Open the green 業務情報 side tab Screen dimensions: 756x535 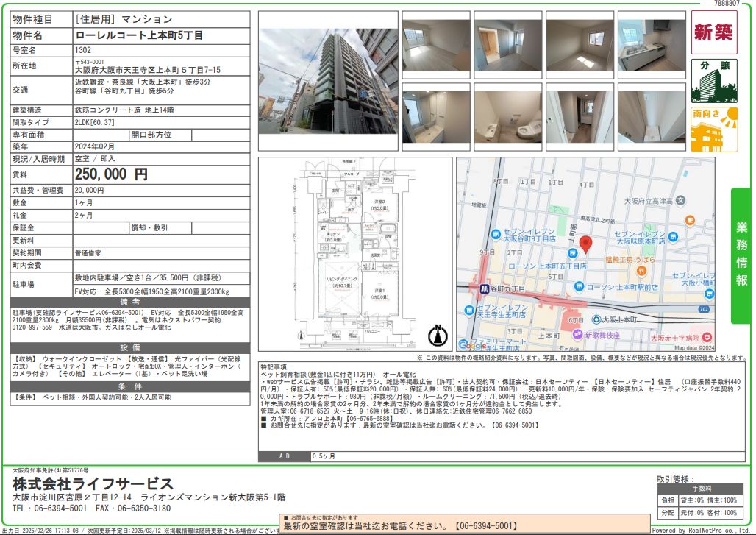pyautogui.click(x=742, y=255)
